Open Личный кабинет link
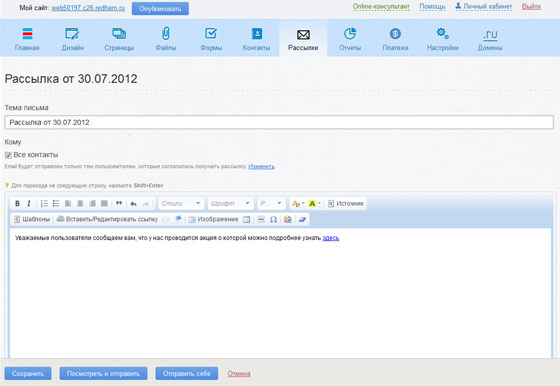Screen dimensions: 560x386 point(484,6)
